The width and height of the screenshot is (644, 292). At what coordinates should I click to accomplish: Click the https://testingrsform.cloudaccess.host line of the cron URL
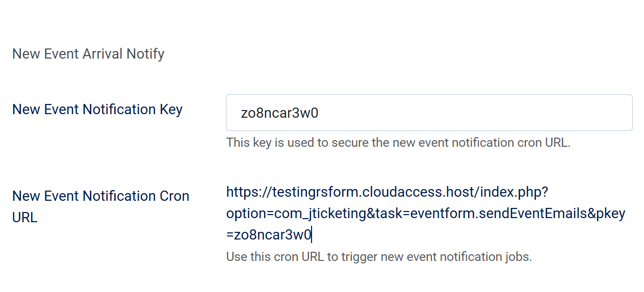coord(387,192)
